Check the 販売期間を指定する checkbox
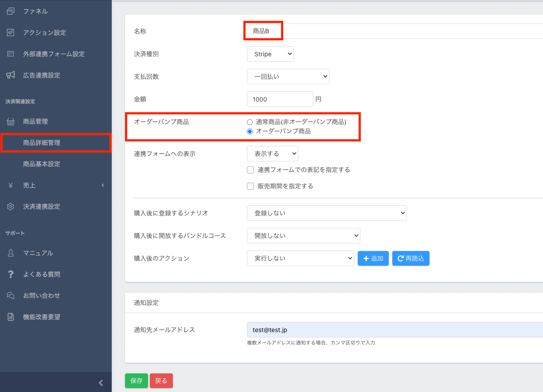 [x=250, y=186]
